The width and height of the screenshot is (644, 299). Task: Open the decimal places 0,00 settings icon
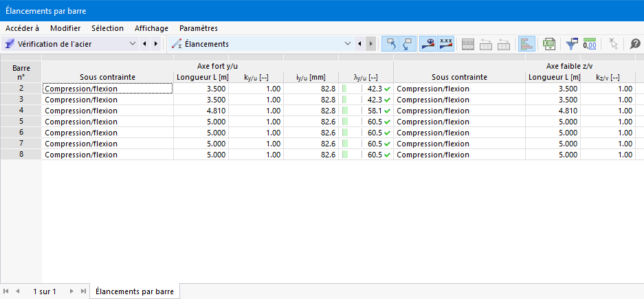590,44
